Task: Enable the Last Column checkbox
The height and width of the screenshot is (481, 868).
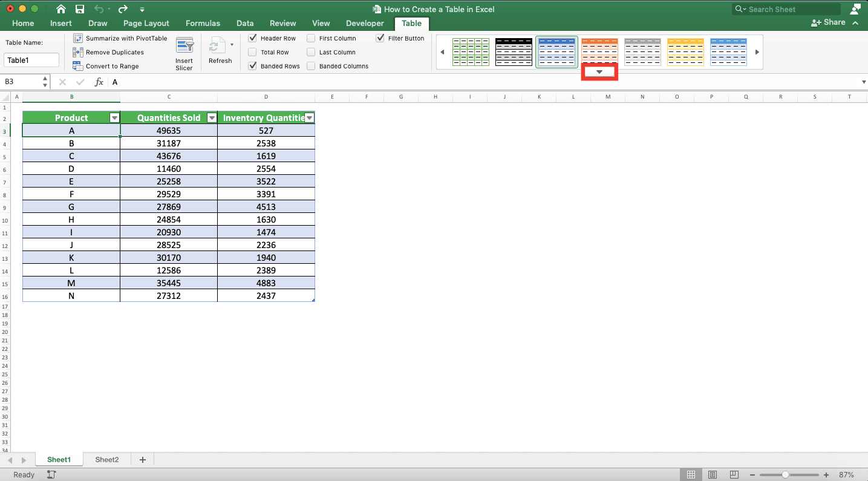Action: point(311,52)
